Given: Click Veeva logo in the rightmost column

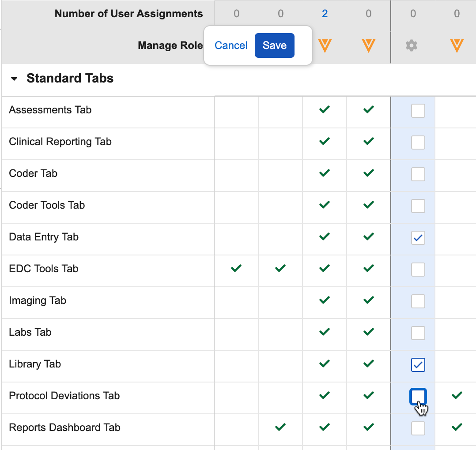Looking at the screenshot, I should (x=457, y=45).
